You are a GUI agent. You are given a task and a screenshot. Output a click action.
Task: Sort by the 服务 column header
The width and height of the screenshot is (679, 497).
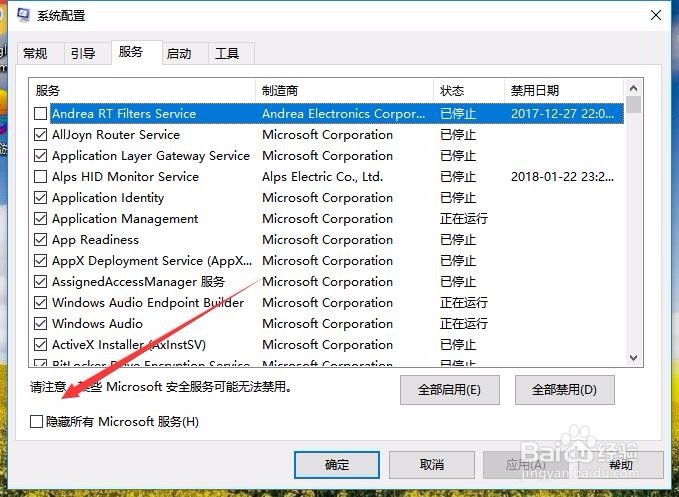pyautogui.click(x=142, y=90)
